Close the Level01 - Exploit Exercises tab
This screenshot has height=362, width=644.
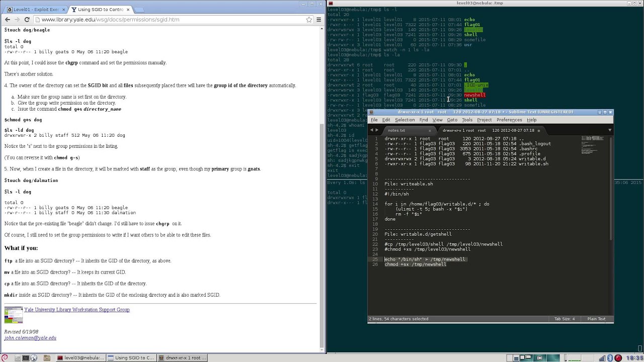[x=63, y=10]
